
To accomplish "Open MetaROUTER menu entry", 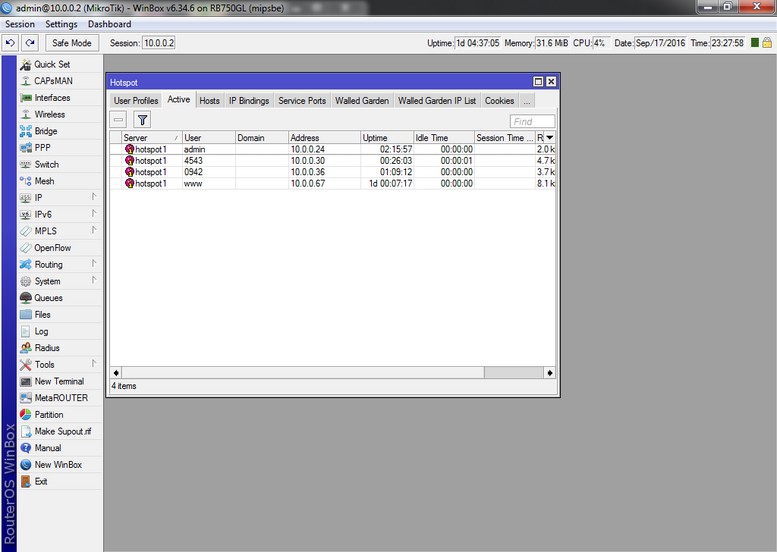I will [61, 398].
